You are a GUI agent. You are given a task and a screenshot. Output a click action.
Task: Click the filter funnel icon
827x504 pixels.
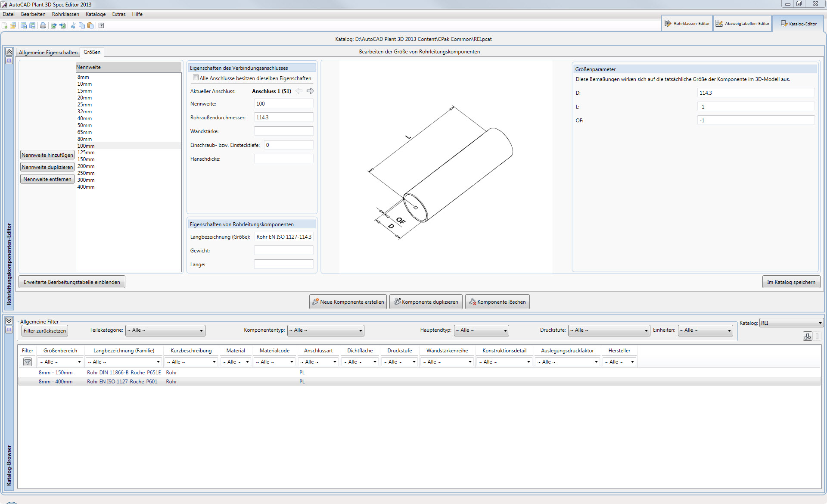tap(28, 362)
